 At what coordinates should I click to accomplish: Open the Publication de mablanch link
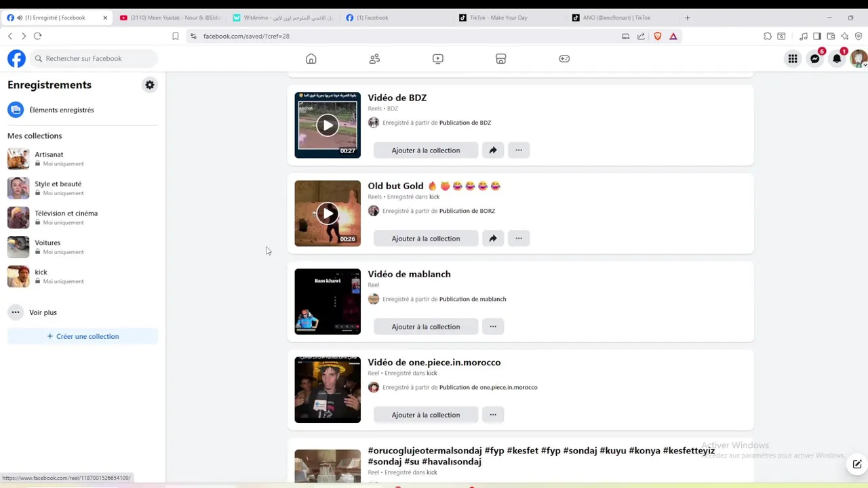pos(473,299)
